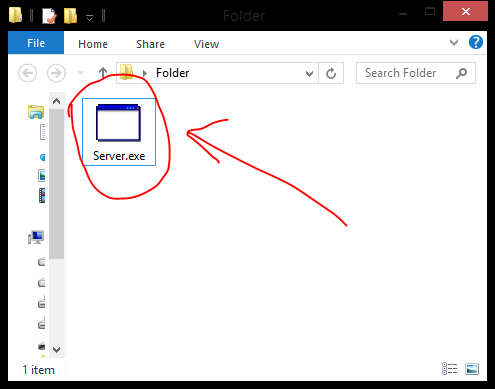Open This PC in the navigation pane
Image resolution: width=495 pixels, height=389 pixels.
(x=36, y=237)
